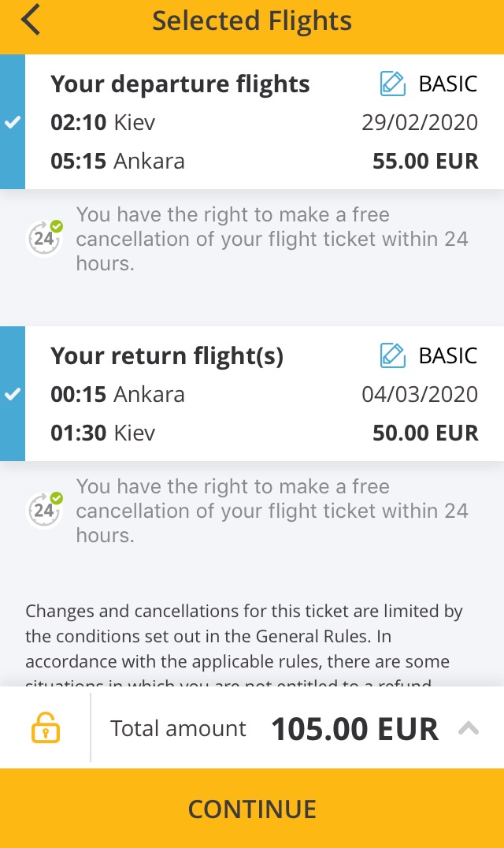
Task: Tap 50.00 EUR return price
Action: (x=425, y=433)
